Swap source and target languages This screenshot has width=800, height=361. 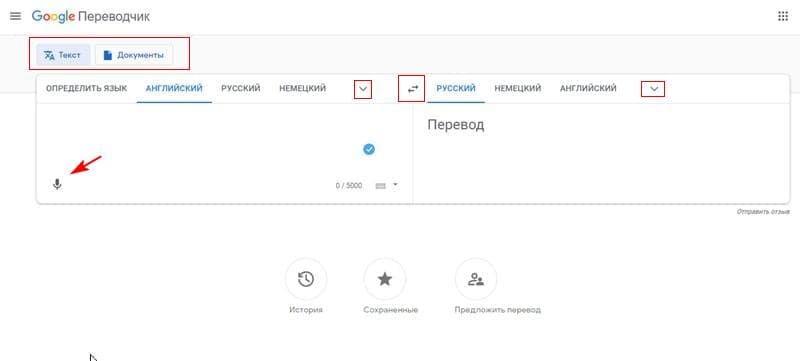tap(412, 89)
